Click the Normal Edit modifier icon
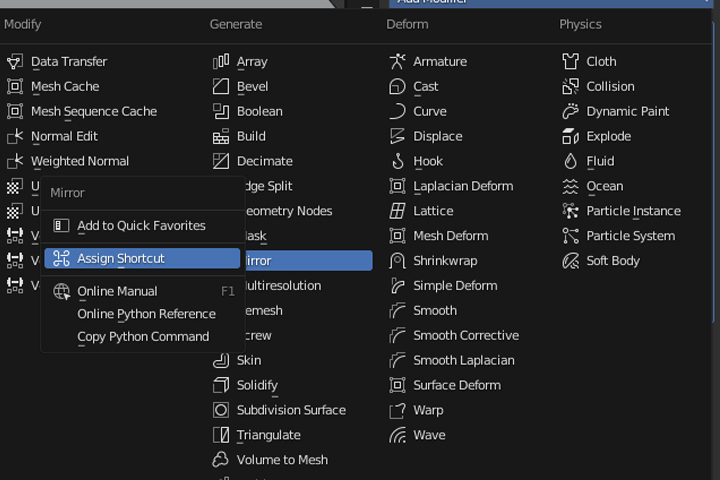 coord(15,136)
